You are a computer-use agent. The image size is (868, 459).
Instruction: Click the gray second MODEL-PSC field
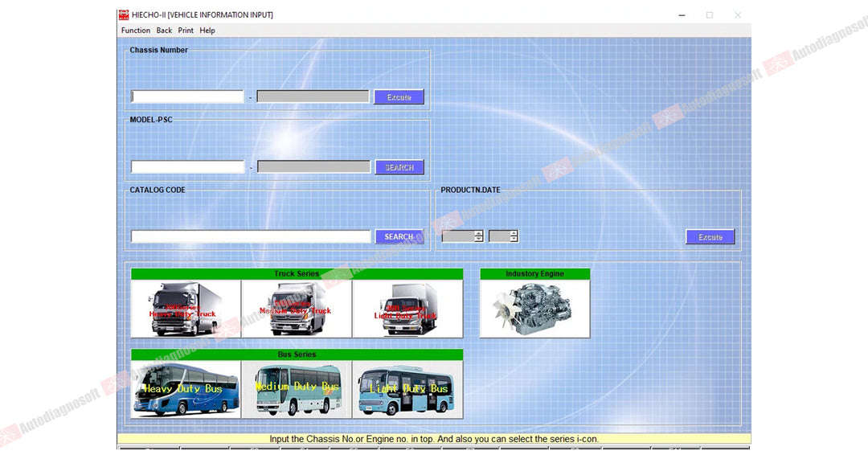pos(314,167)
